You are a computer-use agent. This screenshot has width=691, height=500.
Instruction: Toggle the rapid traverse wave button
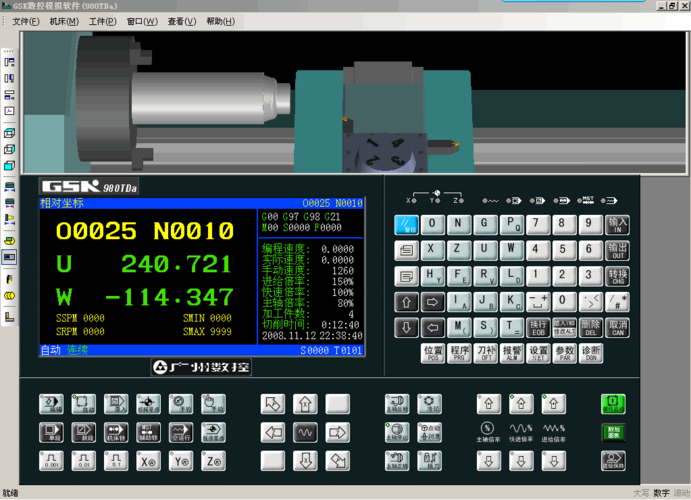click(x=305, y=433)
